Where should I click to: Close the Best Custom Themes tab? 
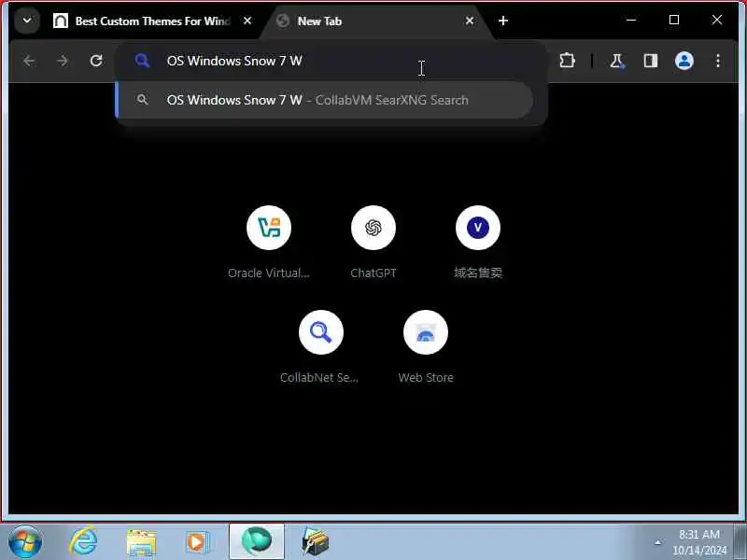tap(247, 21)
